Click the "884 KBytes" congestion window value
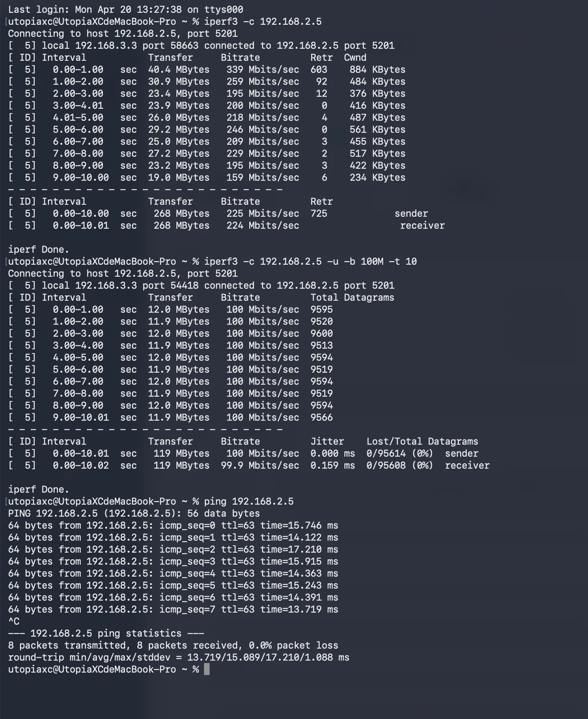588x719 pixels. coord(377,70)
